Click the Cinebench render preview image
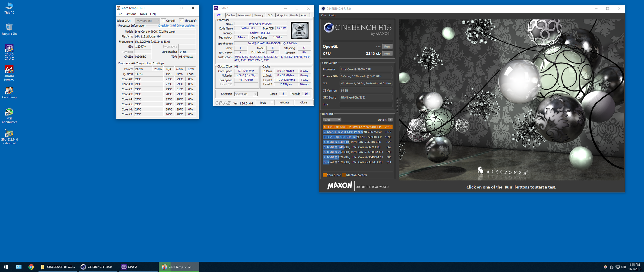Image resolution: width=644 pixels, height=272 pixels. 511,100
